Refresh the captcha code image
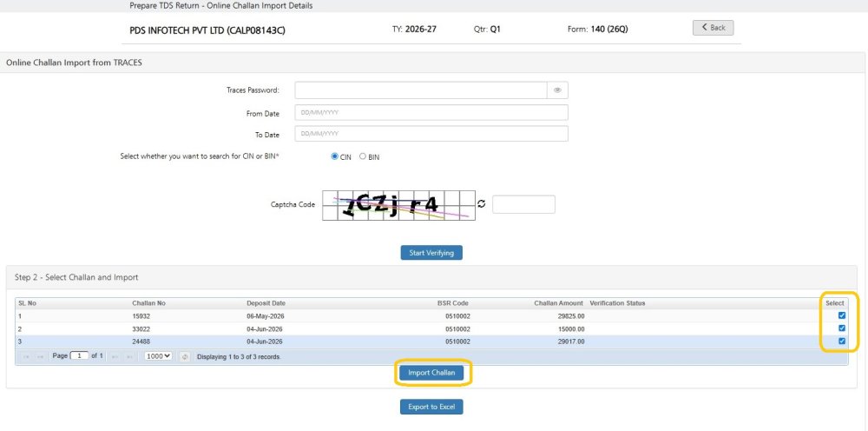The image size is (868, 431). point(482,204)
